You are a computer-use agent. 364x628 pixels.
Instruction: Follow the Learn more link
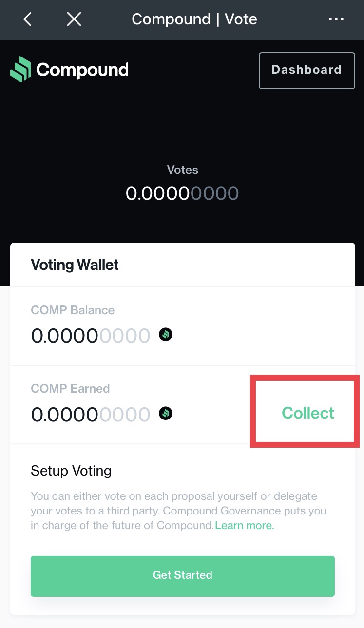coord(245,526)
